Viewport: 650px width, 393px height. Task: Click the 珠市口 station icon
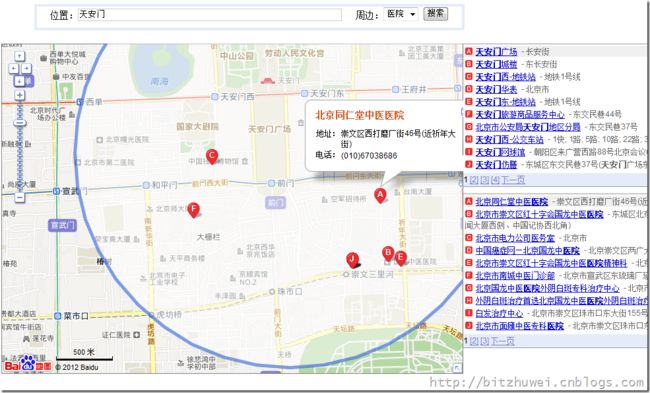[x=272, y=291]
